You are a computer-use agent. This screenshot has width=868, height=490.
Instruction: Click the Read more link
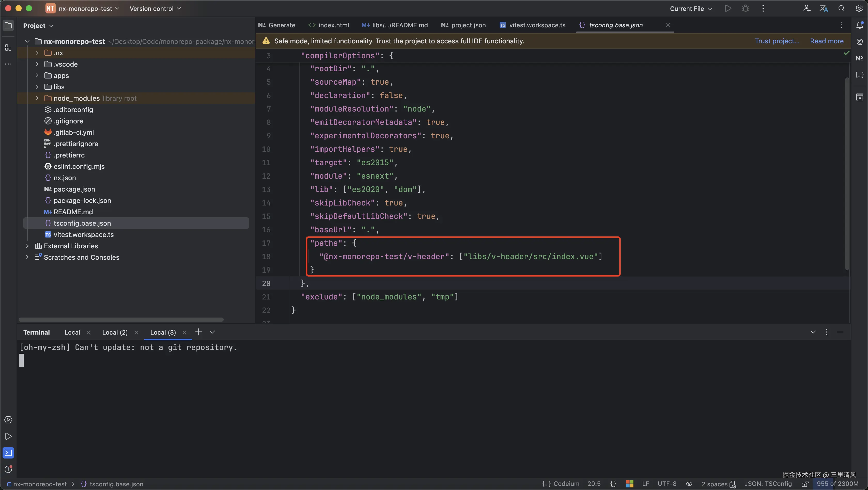pyautogui.click(x=827, y=41)
